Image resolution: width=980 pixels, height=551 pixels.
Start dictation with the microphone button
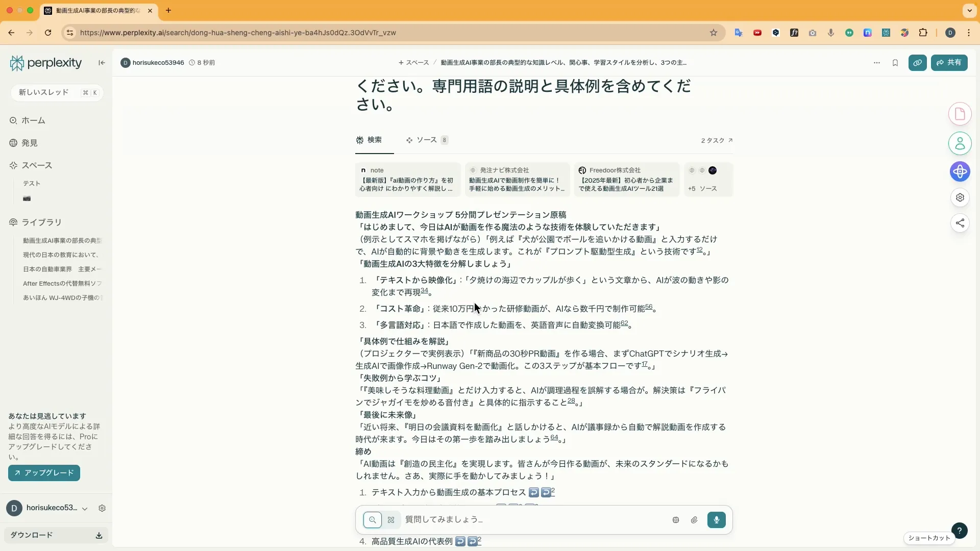[717, 520]
